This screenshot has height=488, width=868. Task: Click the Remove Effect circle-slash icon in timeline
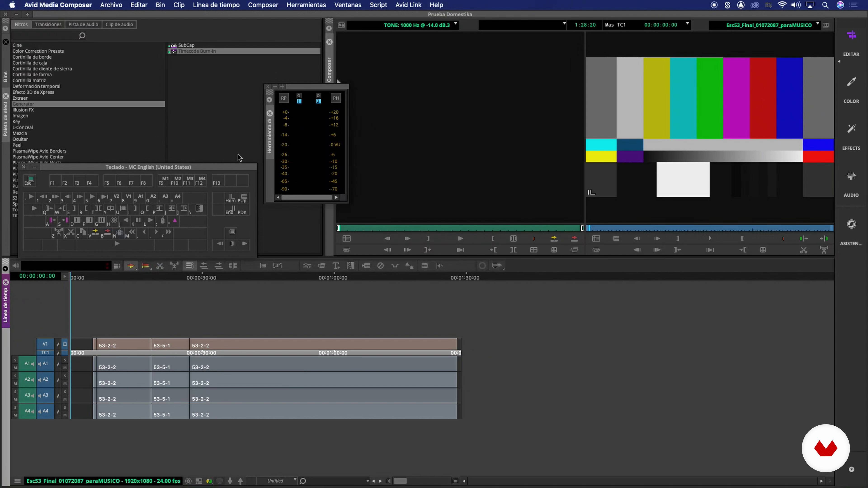tap(380, 266)
